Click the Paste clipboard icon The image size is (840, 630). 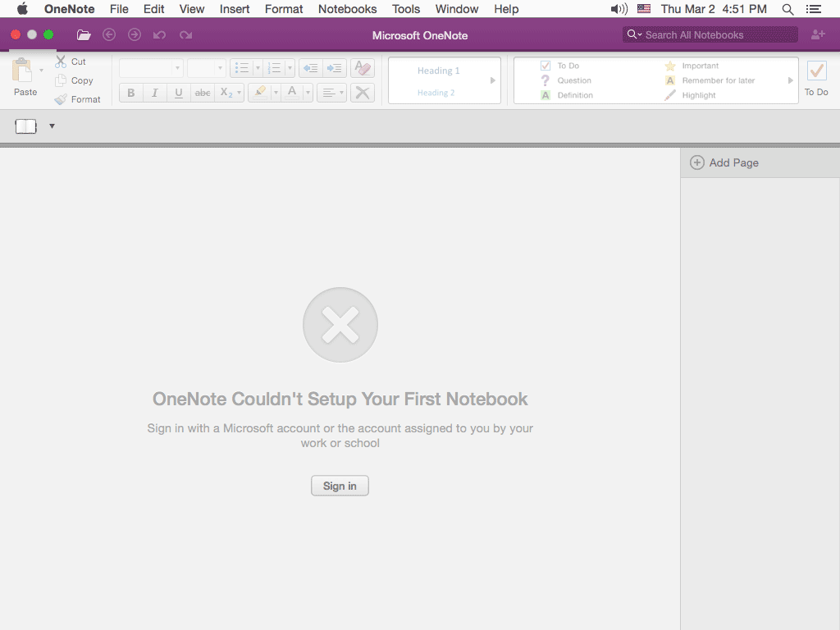23,71
